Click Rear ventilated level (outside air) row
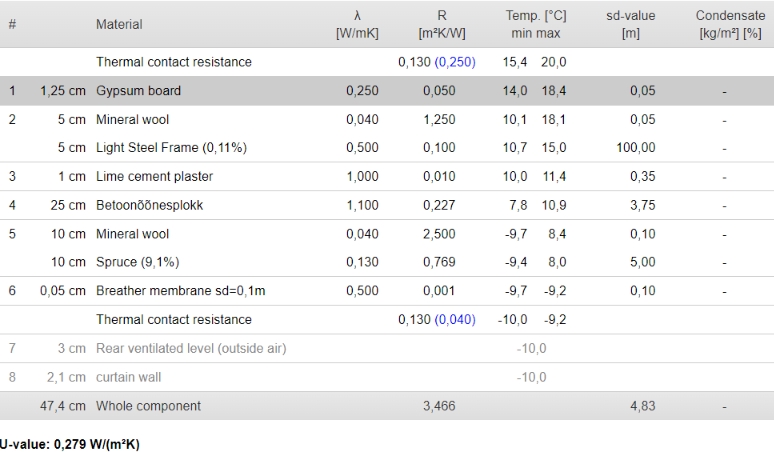Image resolution: width=774 pixels, height=452 pixels. pyautogui.click(x=387, y=348)
